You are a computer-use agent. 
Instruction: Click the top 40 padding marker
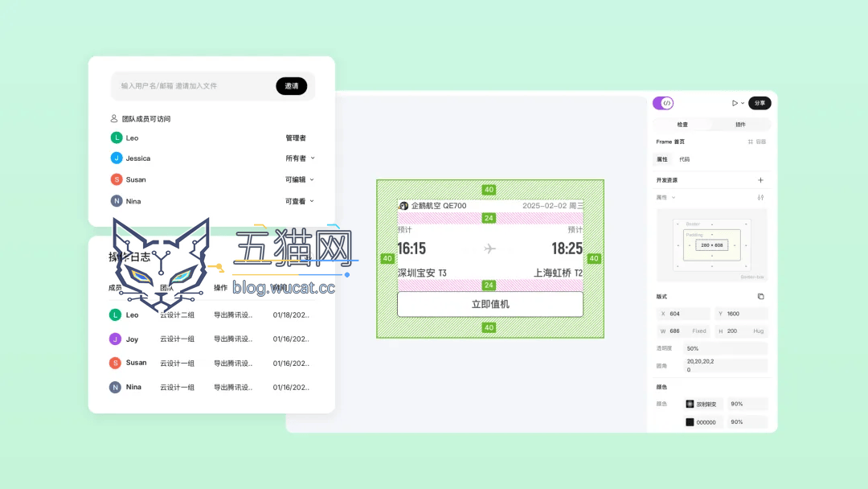click(489, 189)
